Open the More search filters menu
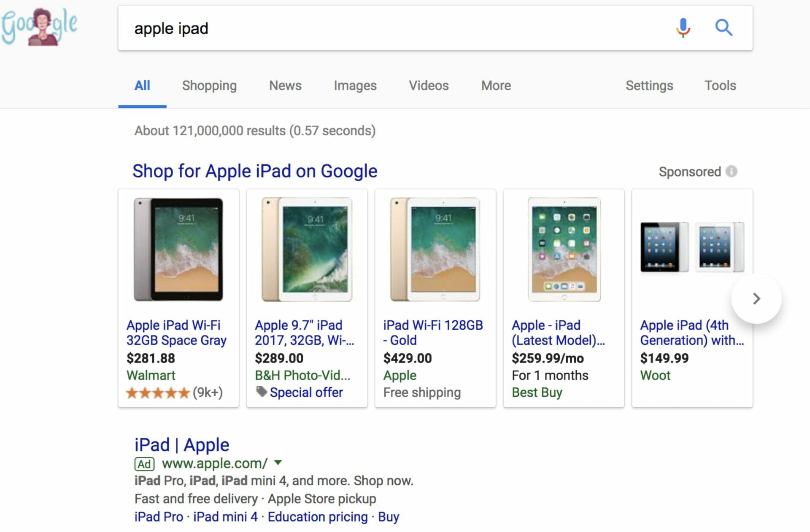This screenshot has height=532, width=810. click(x=496, y=86)
